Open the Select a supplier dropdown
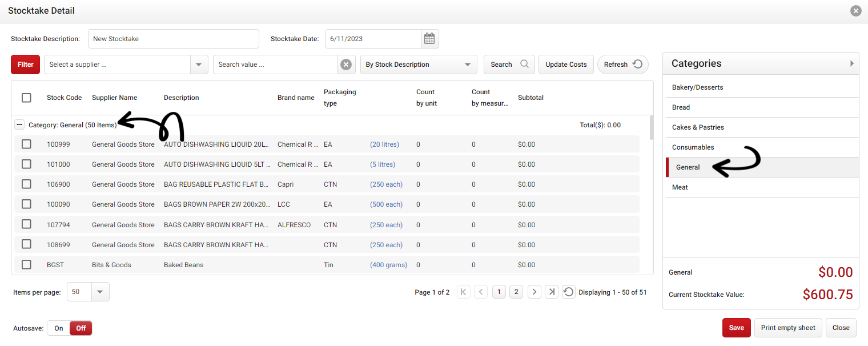868x346 pixels. (198, 64)
